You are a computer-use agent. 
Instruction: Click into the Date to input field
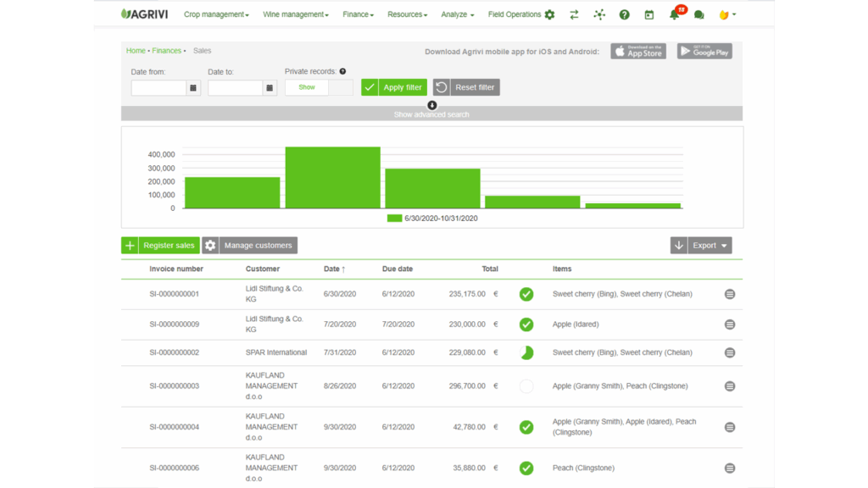(x=235, y=87)
